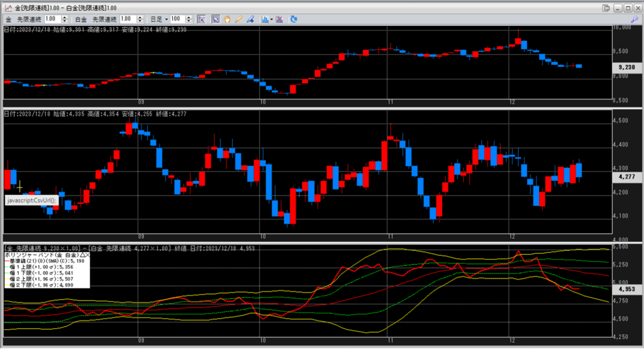Click the blue eraser/highlighter tool icon

click(250, 19)
